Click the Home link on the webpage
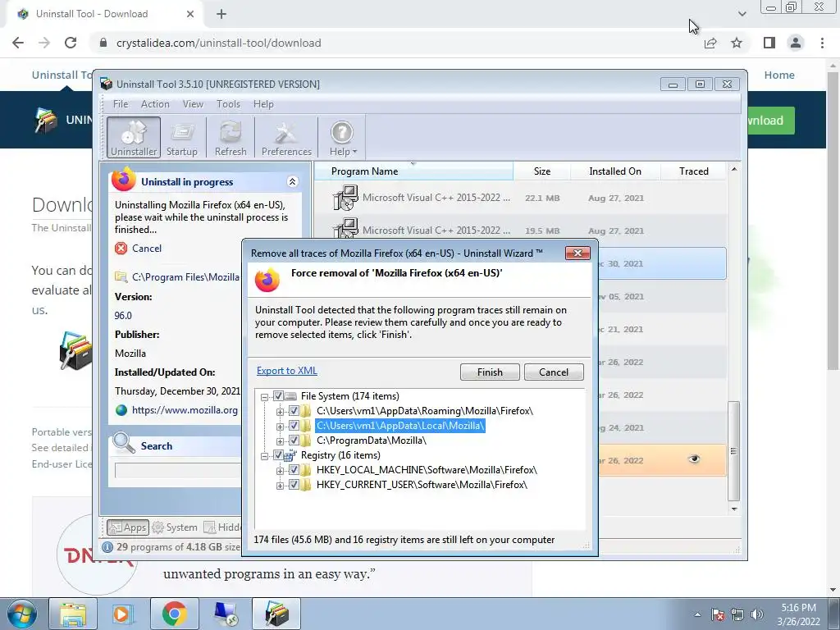This screenshot has height=630, width=840. coord(779,75)
